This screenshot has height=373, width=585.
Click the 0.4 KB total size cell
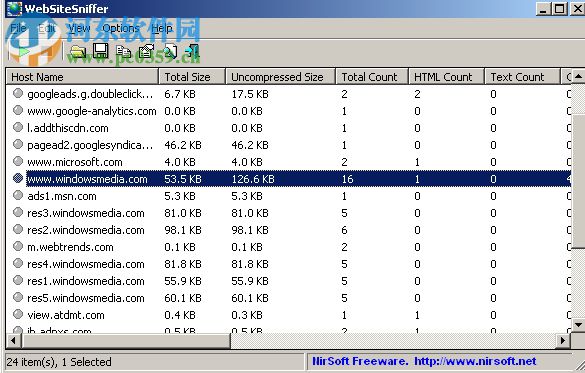coord(180,315)
